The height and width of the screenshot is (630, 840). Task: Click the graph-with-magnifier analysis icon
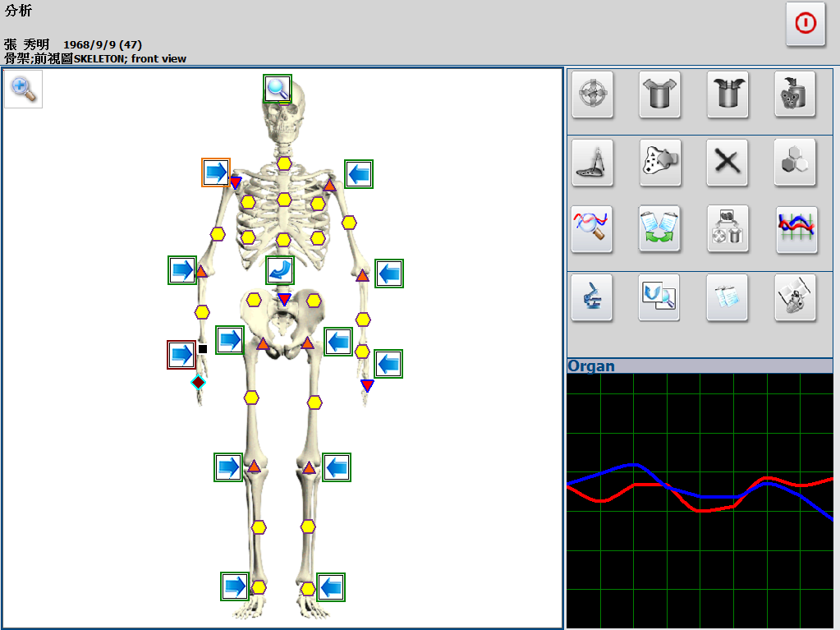click(592, 228)
